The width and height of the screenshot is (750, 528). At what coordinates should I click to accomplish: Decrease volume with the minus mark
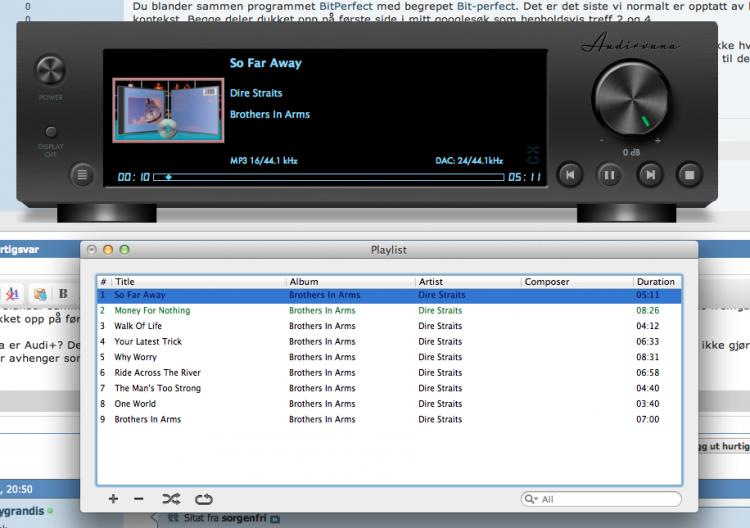(602, 141)
